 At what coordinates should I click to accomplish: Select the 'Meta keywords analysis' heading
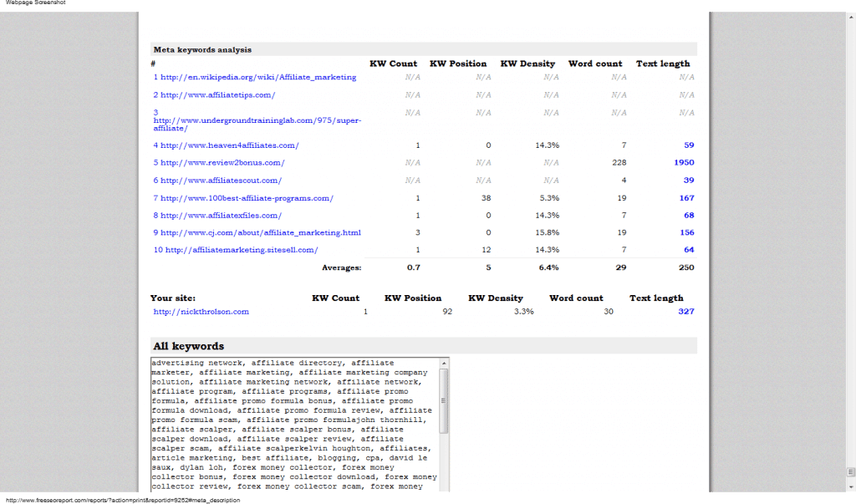[202, 49]
